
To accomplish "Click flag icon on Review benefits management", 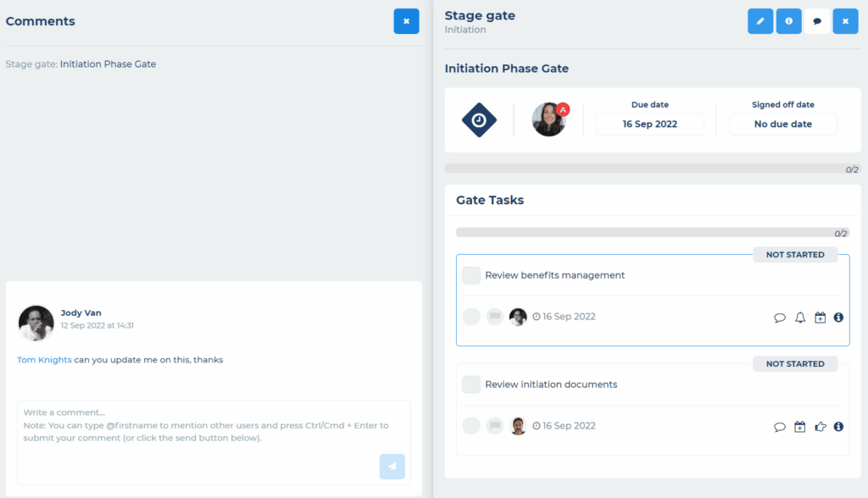I will click(x=495, y=317).
